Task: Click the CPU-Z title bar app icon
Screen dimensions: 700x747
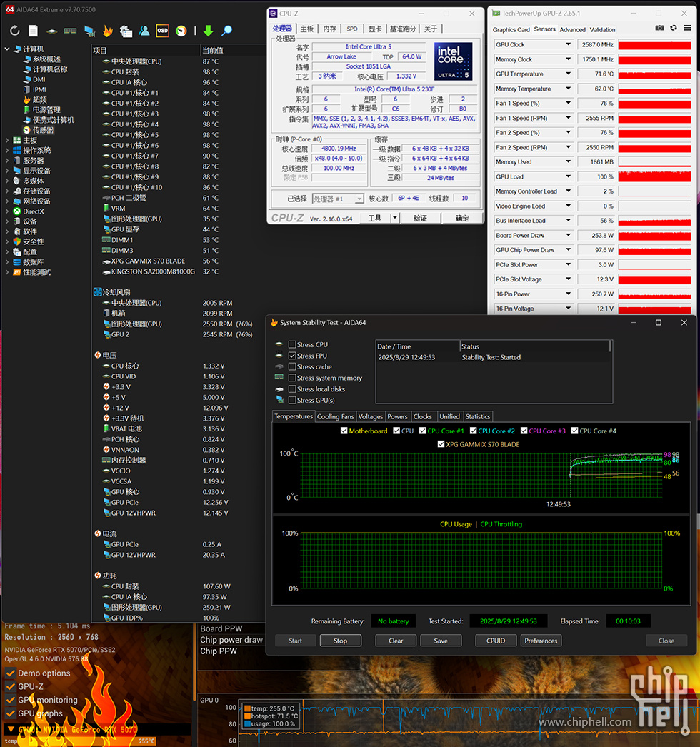Action: 273,14
